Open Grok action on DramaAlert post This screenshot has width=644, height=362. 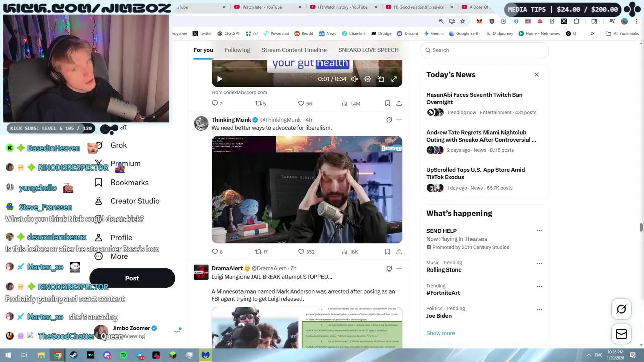coord(389,268)
